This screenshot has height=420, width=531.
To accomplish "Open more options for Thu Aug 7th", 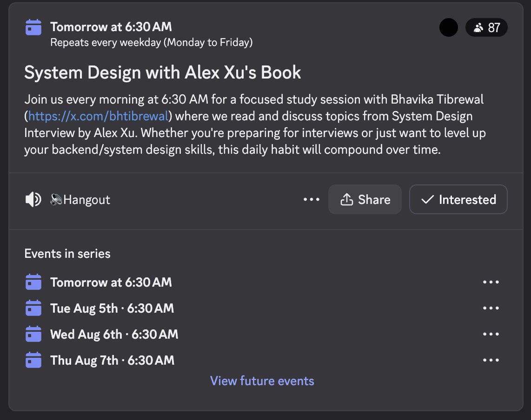I will click(491, 360).
